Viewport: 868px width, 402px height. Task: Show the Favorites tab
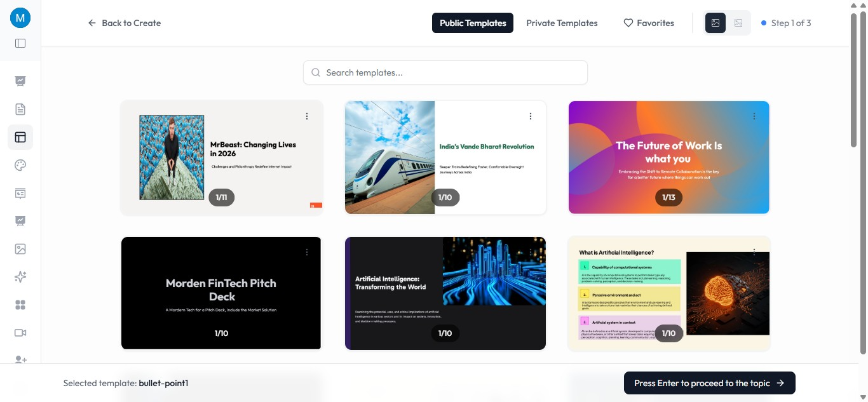[649, 23]
